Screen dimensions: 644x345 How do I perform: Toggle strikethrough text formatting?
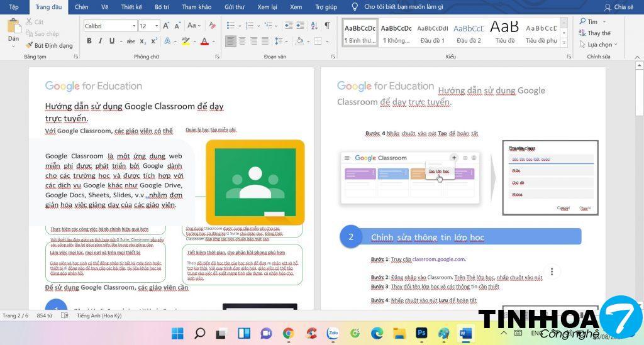pyautogui.click(x=131, y=41)
